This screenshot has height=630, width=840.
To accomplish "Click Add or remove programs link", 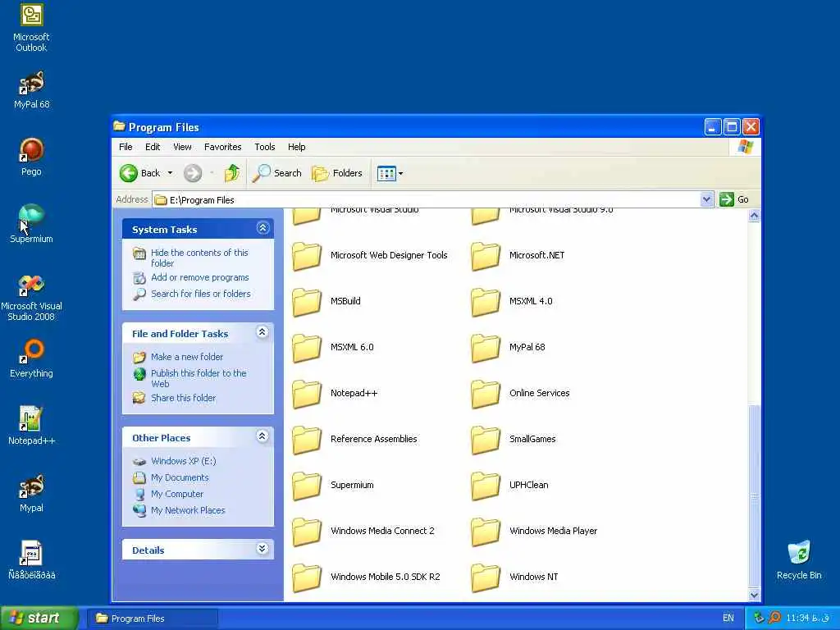I will [x=200, y=277].
